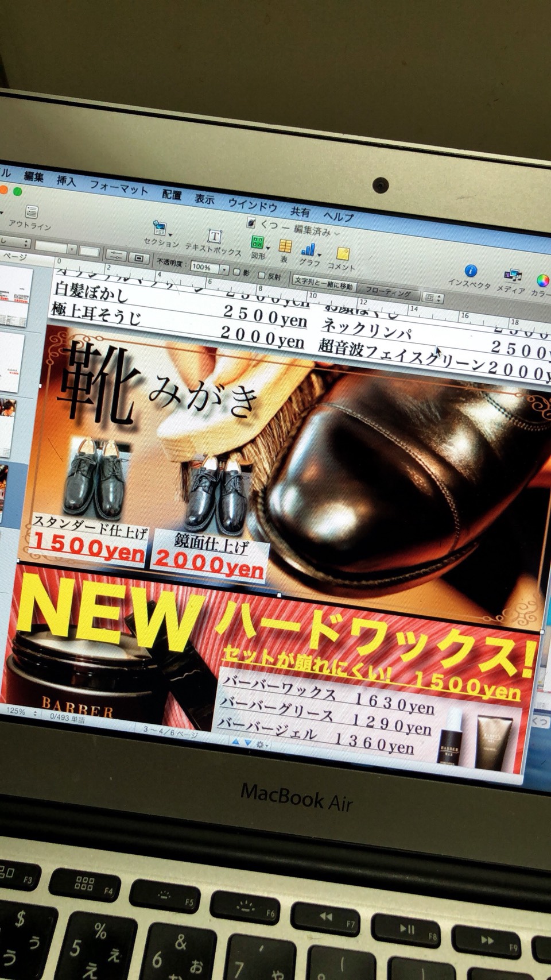Select the second page thumbnail in sidebar
551x980 pixels.
11,362
